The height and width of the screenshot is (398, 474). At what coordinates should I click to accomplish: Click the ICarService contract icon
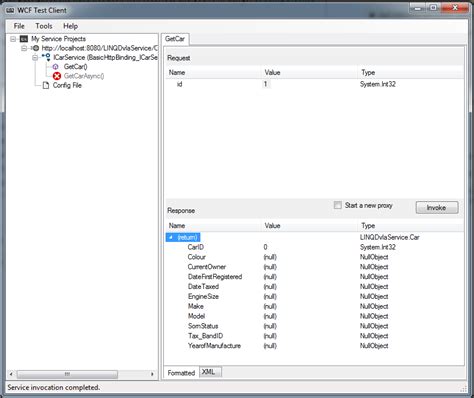pos(46,57)
